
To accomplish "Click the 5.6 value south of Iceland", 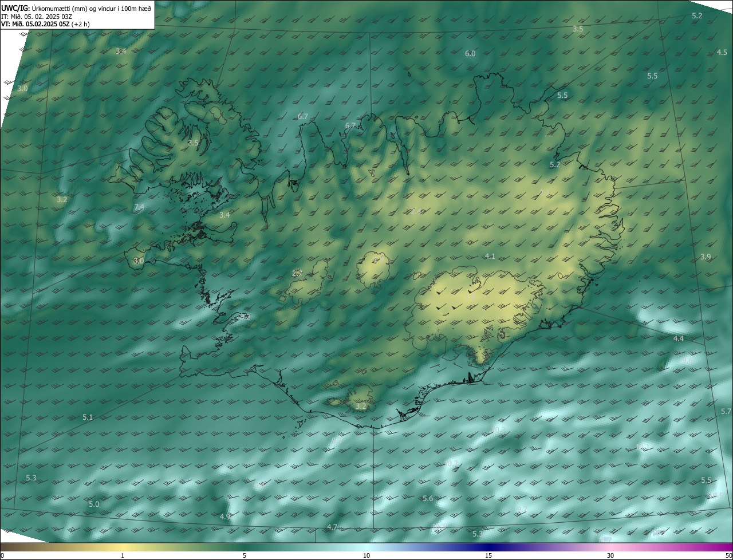I will point(428,499).
